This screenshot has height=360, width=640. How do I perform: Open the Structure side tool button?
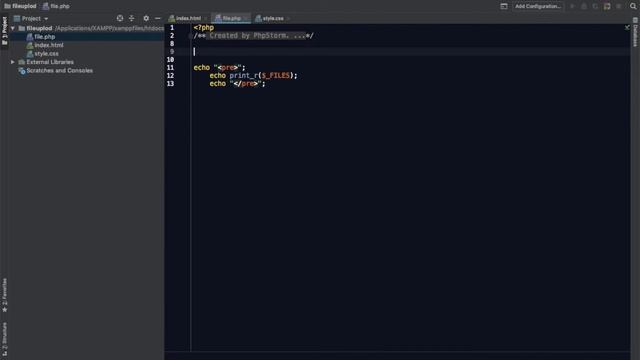click(4, 339)
